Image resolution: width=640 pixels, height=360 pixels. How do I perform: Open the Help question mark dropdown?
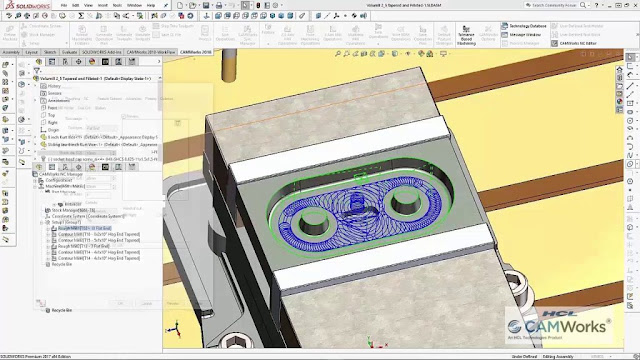click(598, 5)
